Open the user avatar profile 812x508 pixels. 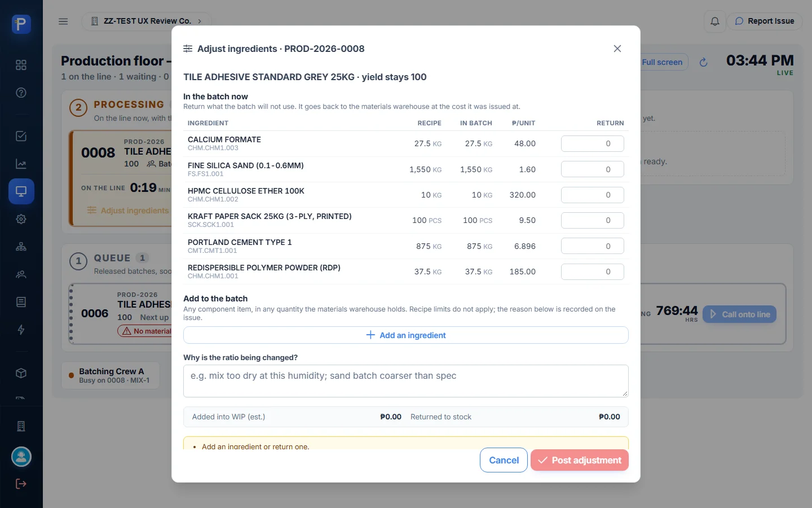(21, 457)
